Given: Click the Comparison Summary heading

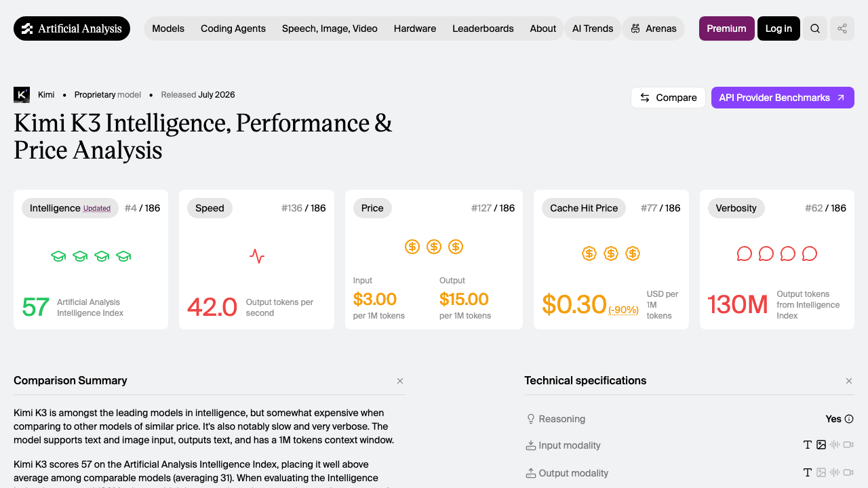Looking at the screenshot, I should (71, 380).
